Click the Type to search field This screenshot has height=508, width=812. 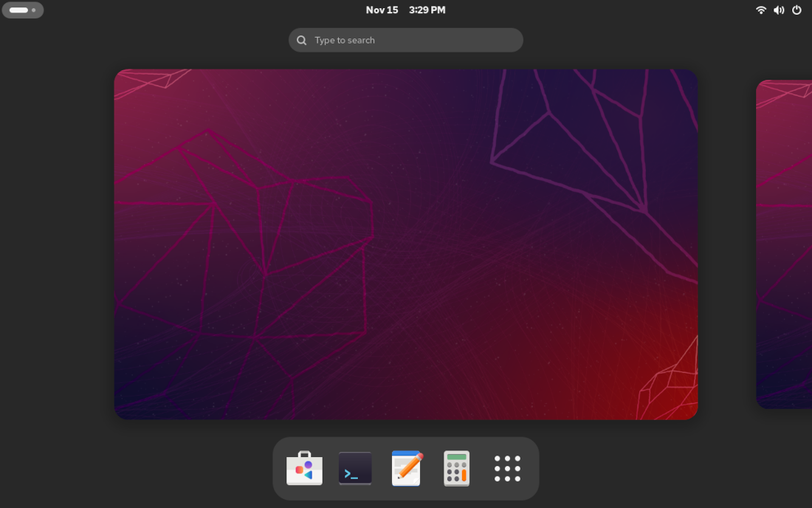click(x=405, y=40)
